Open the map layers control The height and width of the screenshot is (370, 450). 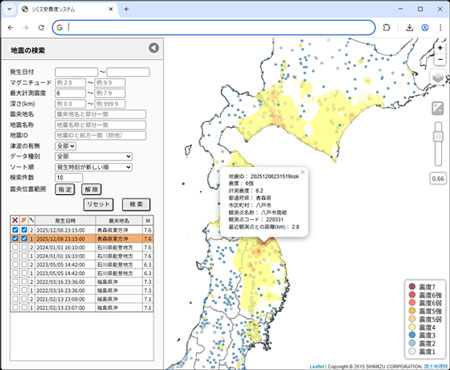tap(438, 78)
